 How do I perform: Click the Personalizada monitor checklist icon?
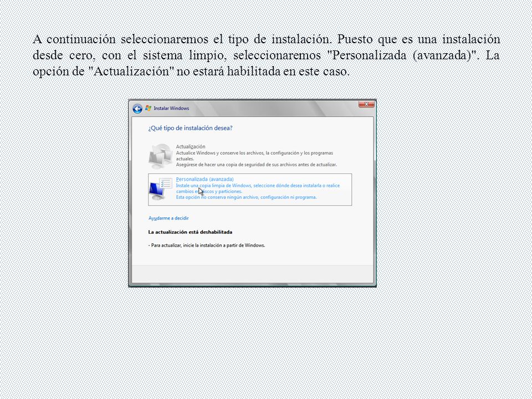pos(161,190)
